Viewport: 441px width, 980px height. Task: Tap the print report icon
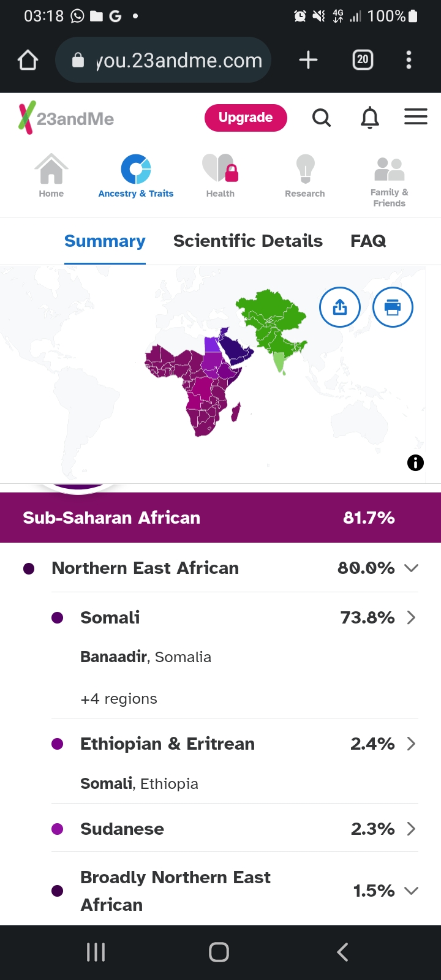(x=393, y=307)
